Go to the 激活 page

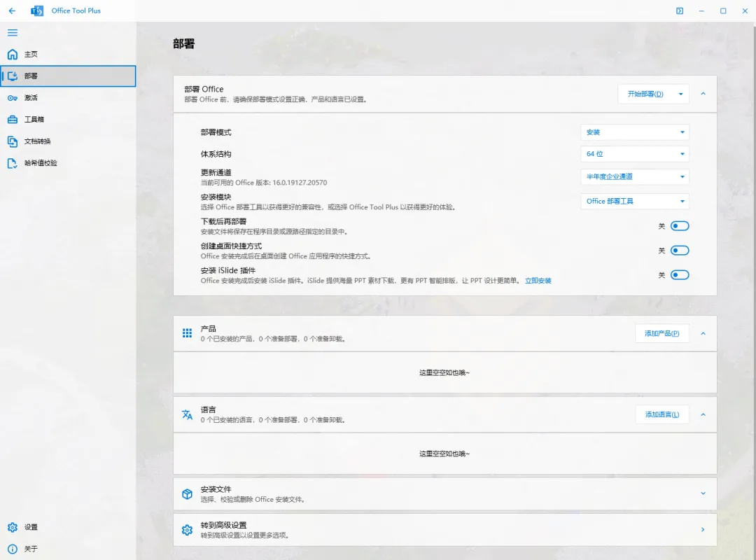coord(68,98)
